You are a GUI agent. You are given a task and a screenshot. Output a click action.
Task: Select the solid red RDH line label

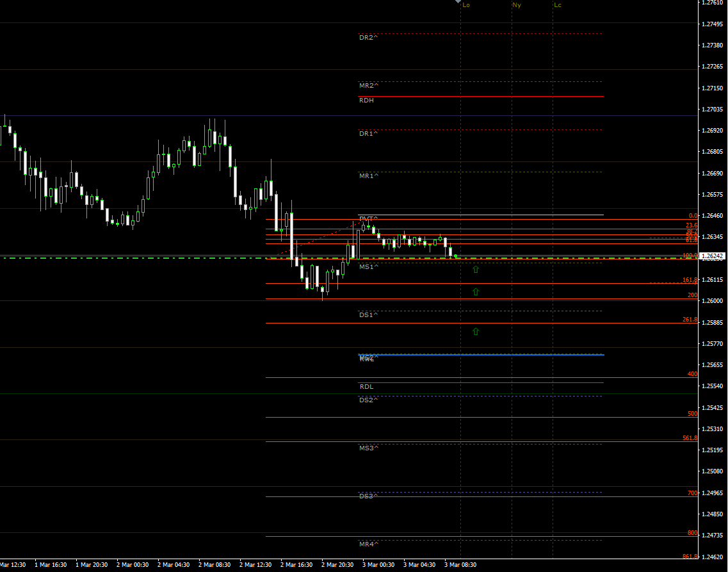[x=366, y=101]
